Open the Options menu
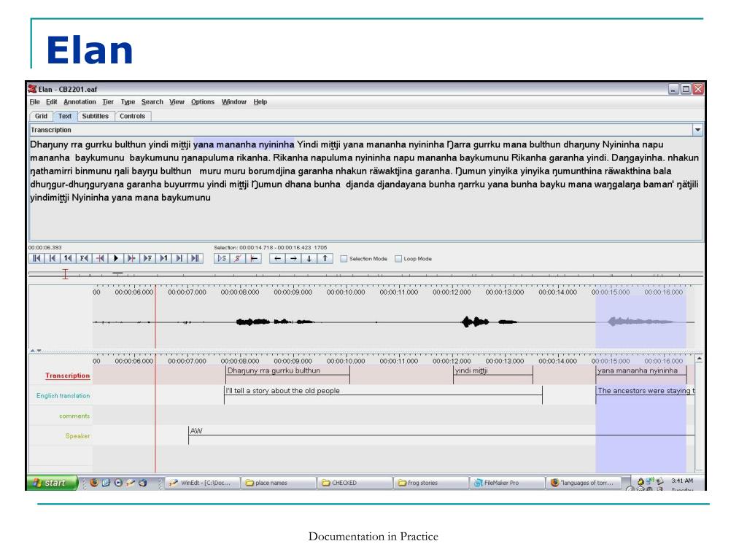747x560 pixels. point(203,102)
